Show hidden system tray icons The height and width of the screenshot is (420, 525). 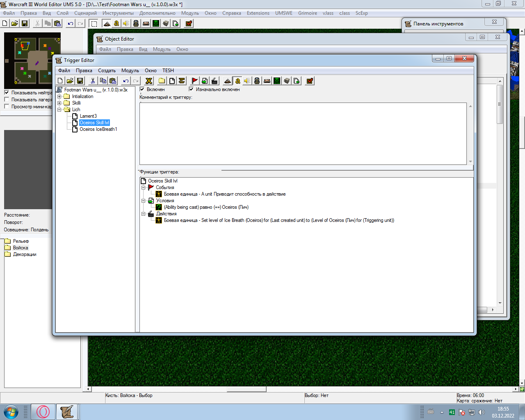coord(442,412)
